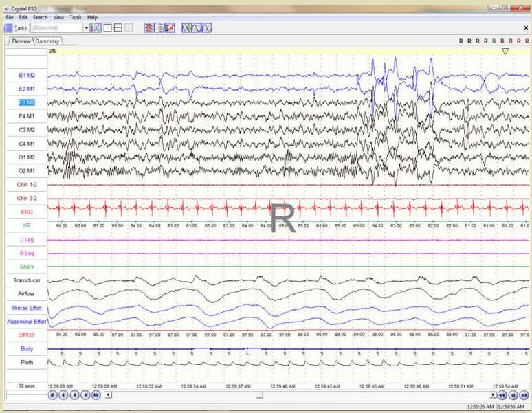The height and width of the screenshot is (413, 532).
Task: Click the stop round playback button
Action: [x=513, y=395]
